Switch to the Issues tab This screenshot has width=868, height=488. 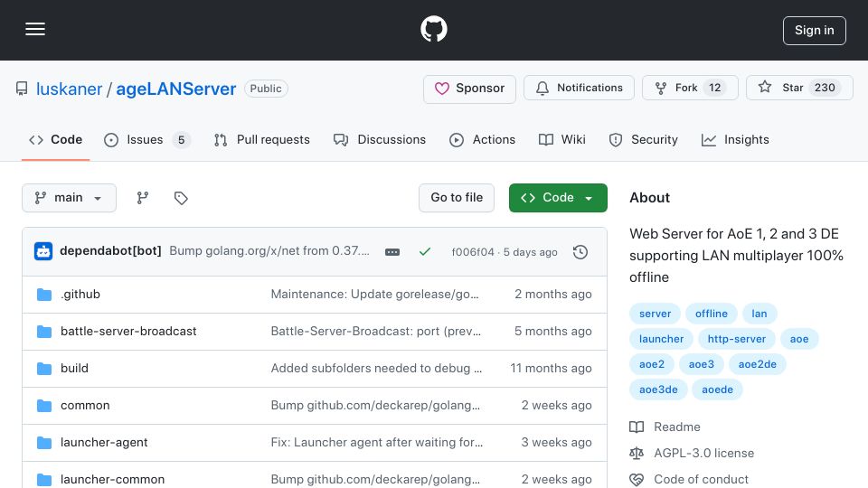click(147, 140)
